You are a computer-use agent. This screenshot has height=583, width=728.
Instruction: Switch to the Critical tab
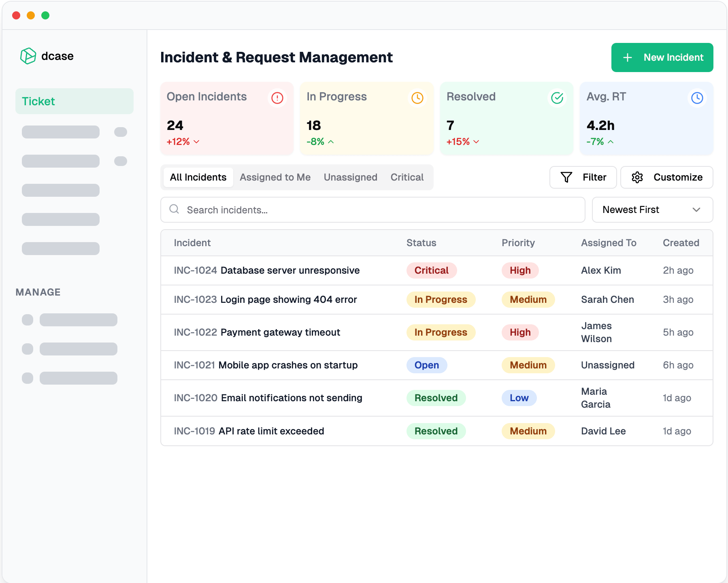(407, 177)
